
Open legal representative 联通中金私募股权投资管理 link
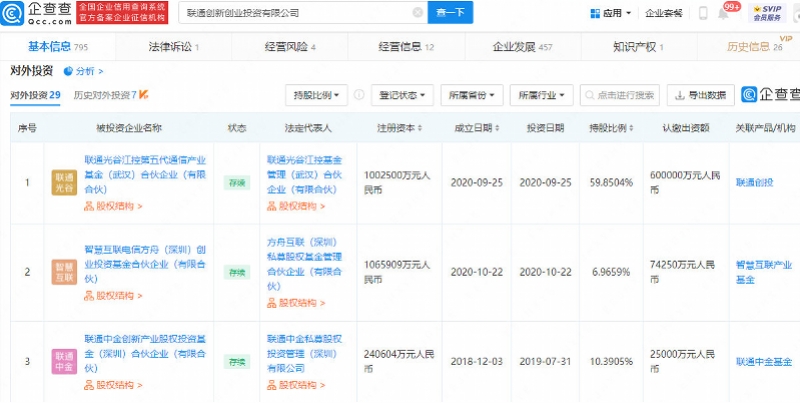click(x=305, y=354)
